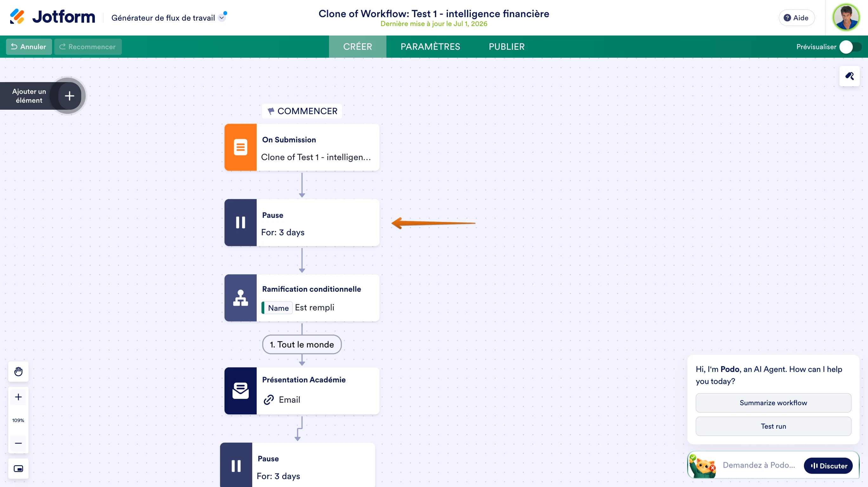The image size is (868, 487).
Task: Click the Présentation Académie email icon
Action: pos(240,391)
